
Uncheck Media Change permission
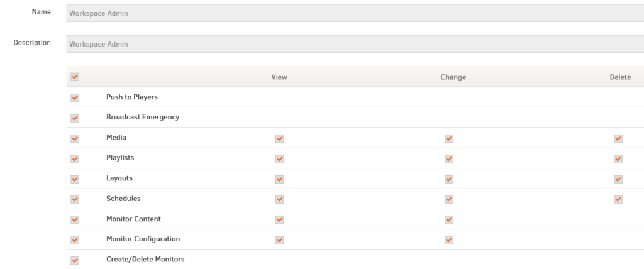[x=449, y=138]
